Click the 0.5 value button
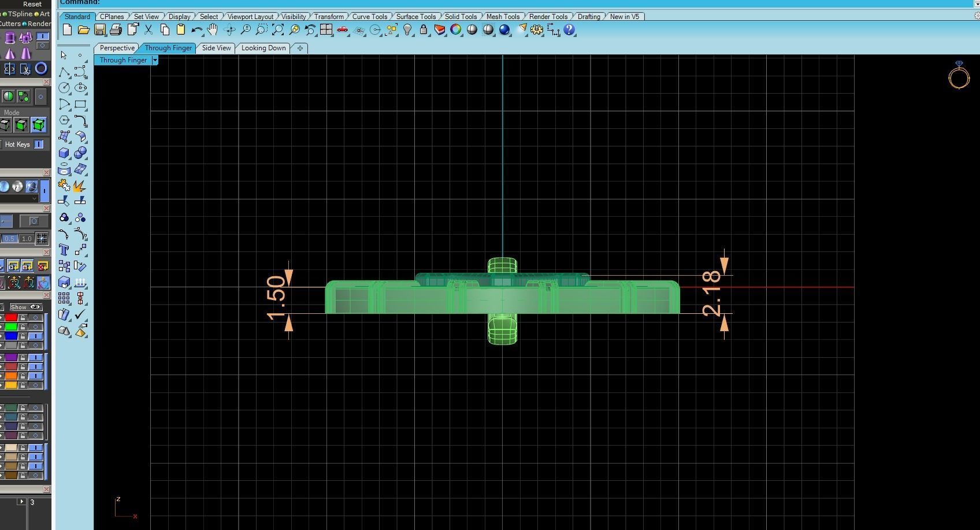This screenshot has height=530, width=980. (9, 238)
